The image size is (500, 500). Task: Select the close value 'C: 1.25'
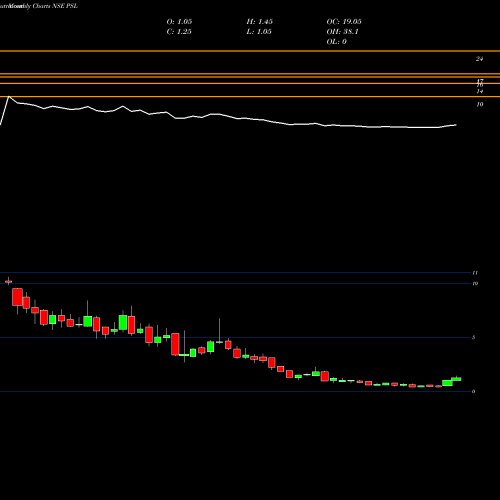point(179,31)
